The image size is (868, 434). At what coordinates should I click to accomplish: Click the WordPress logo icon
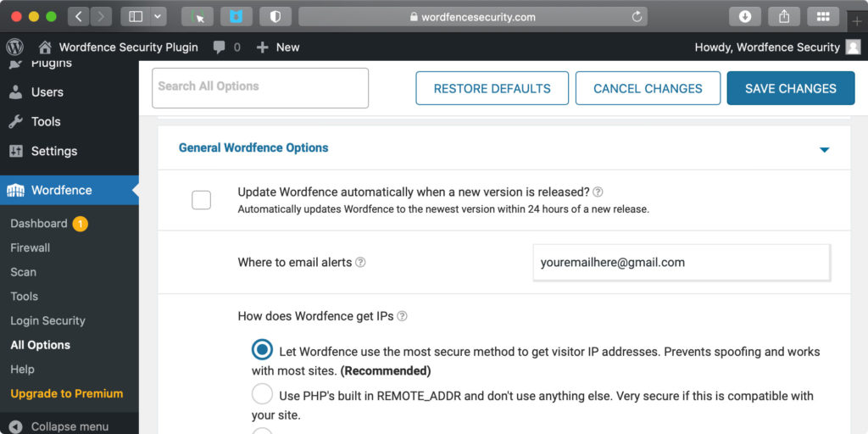(x=14, y=47)
